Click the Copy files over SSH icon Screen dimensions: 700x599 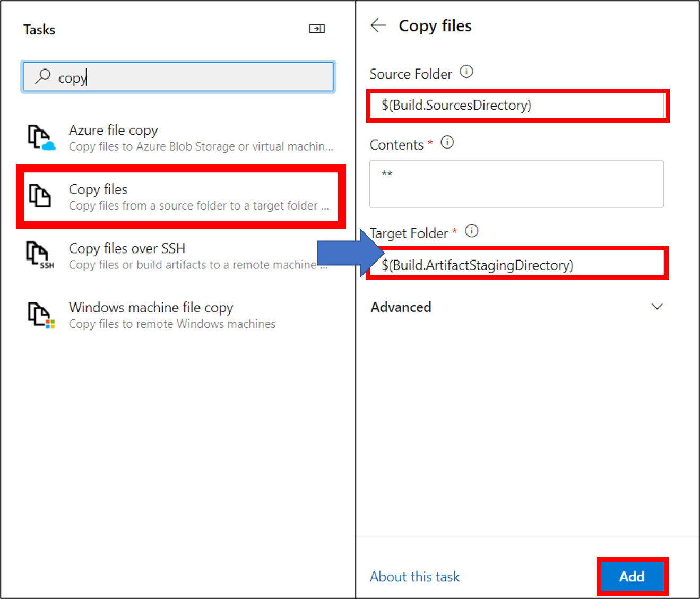(40, 255)
